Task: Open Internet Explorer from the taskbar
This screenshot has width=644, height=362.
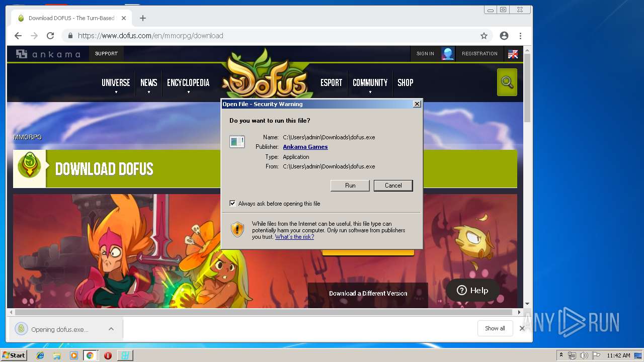Action: tap(40, 355)
